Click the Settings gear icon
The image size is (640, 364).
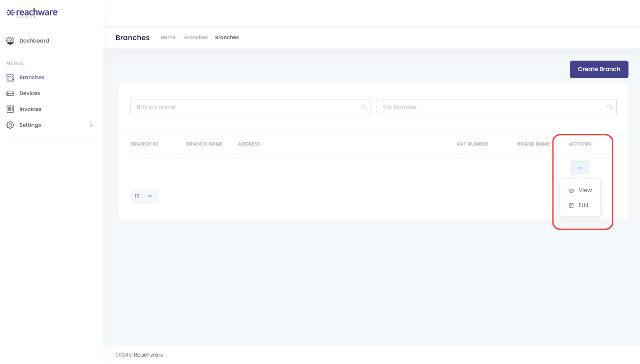click(x=10, y=125)
